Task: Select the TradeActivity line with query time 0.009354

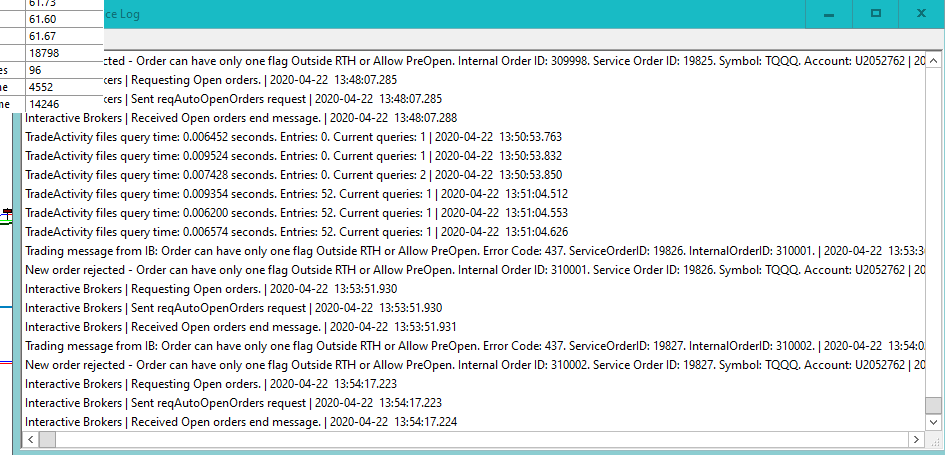Action: point(297,194)
